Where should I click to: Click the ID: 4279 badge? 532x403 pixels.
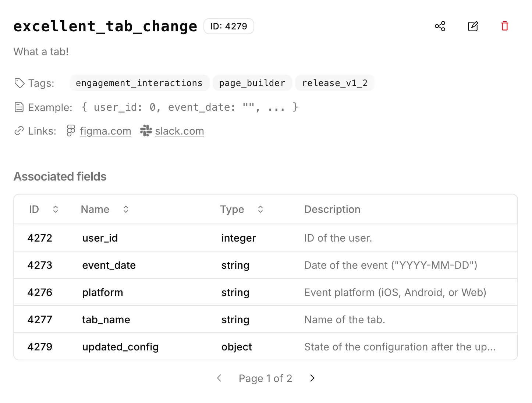[228, 26]
